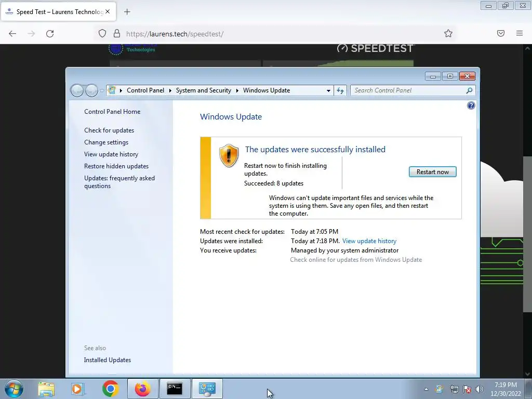Image resolution: width=532 pixels, height=399 pixels.
Task: Open address bar previous locations dropdown
Action: point(328,90)
